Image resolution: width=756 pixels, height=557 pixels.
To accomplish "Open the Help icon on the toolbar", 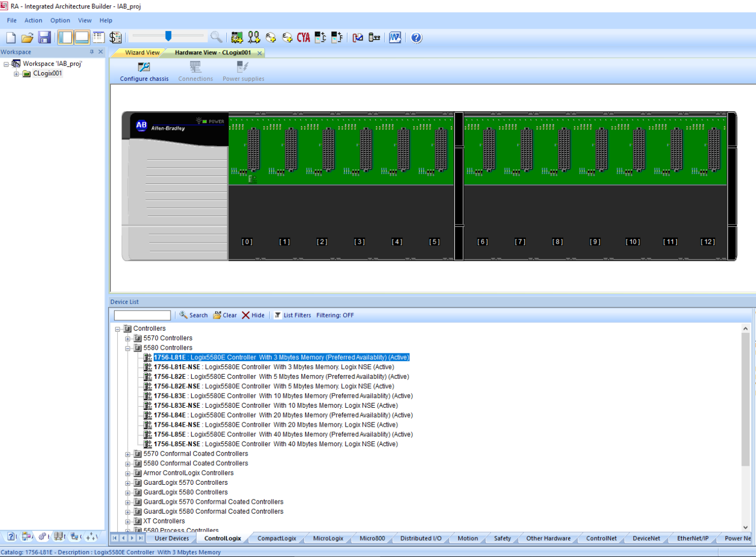I will tap(415, 37).
